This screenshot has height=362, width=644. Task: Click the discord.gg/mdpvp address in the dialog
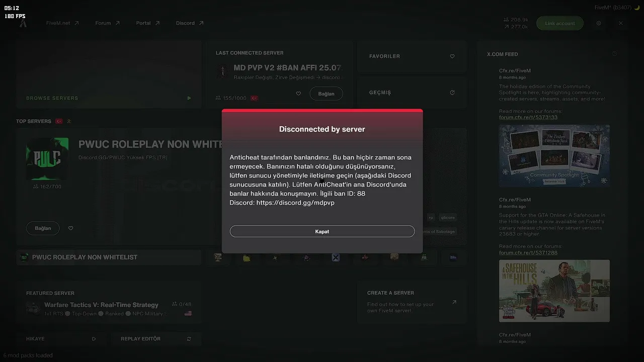[x=295, y=203]
